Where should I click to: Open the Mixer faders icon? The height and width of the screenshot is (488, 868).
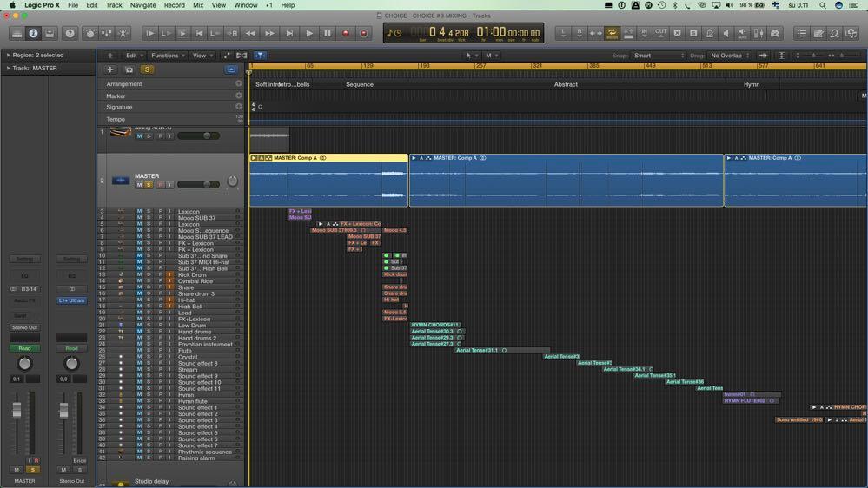coord(106,33)
